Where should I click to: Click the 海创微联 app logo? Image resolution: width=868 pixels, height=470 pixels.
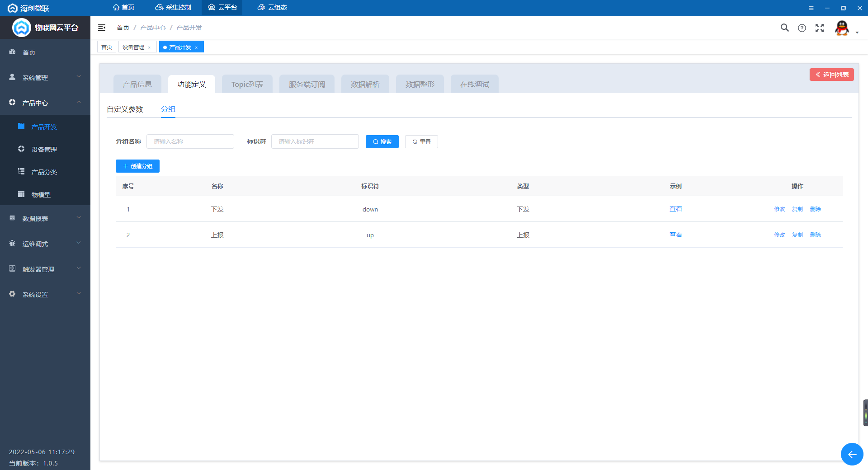13,8
